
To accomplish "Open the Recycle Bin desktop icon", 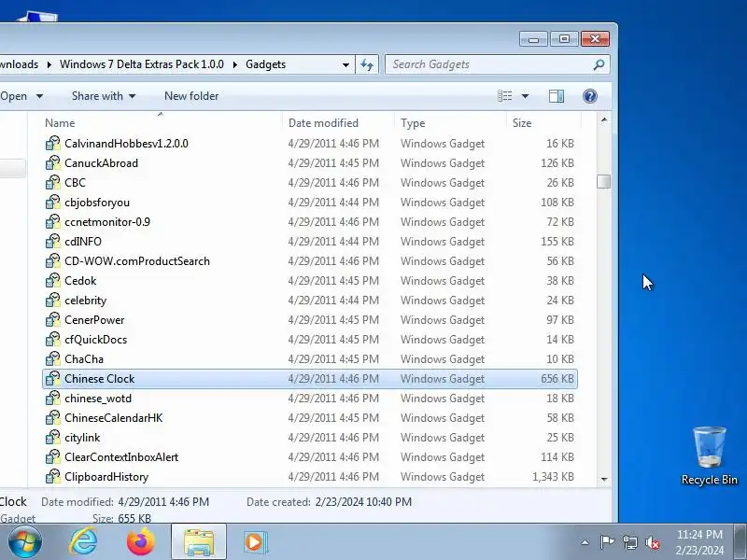I will [x=710, y=456].
